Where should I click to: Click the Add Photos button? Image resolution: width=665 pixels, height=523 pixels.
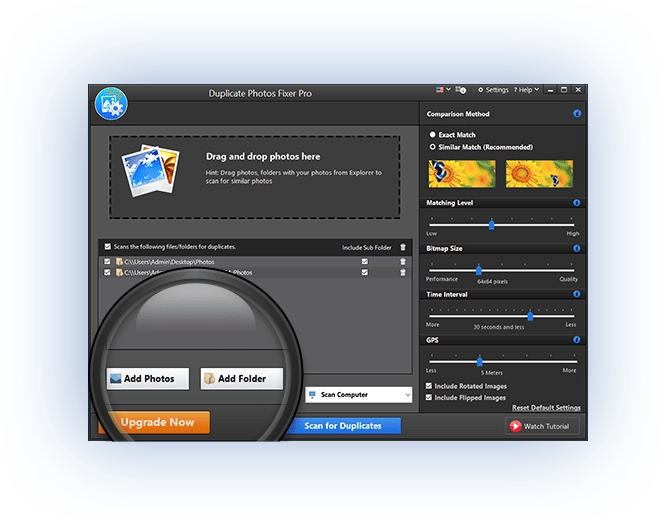[148, 378]
